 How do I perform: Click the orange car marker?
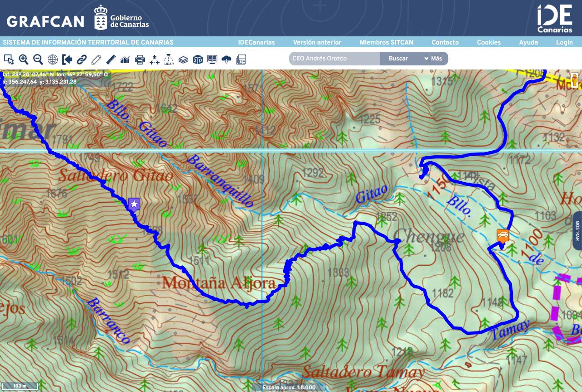click(502, 236)
